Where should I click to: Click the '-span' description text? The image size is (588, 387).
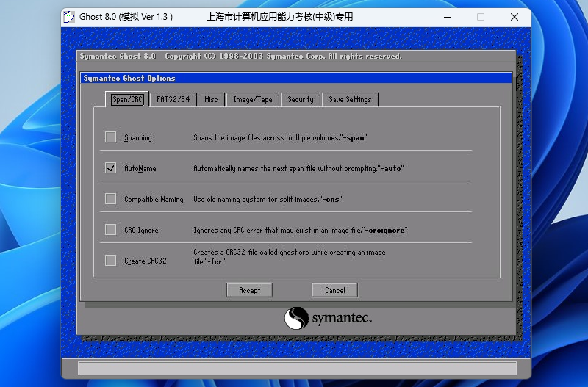click(x=280, y=138)
